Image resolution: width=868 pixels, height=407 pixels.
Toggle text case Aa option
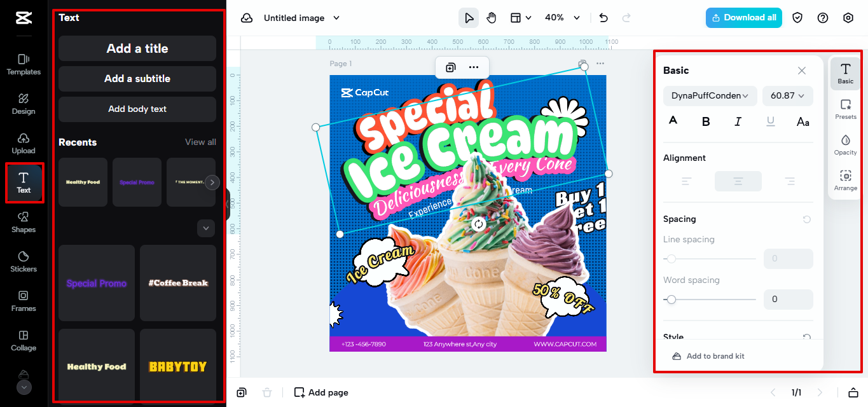click(803, 121)
